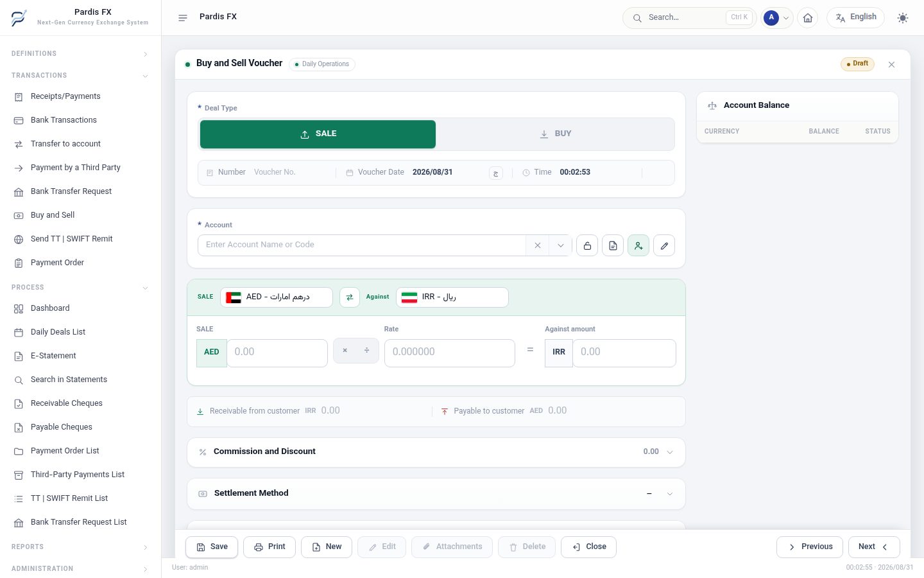Expand Commission and Discount section
The image size is (924, 578).
tap(436, 452)
